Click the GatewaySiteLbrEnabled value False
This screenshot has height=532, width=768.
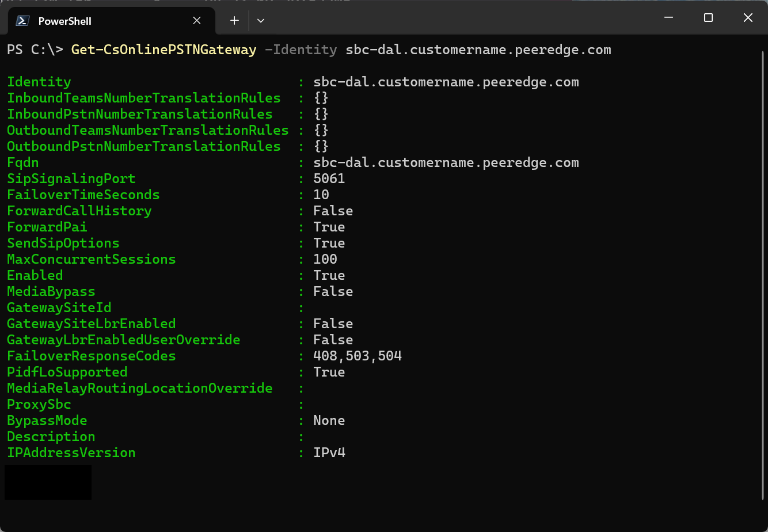[x=333, y=324]
